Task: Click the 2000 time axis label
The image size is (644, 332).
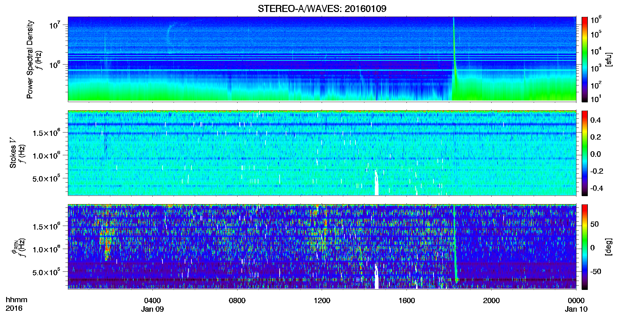Action: (x=491, y=300)
